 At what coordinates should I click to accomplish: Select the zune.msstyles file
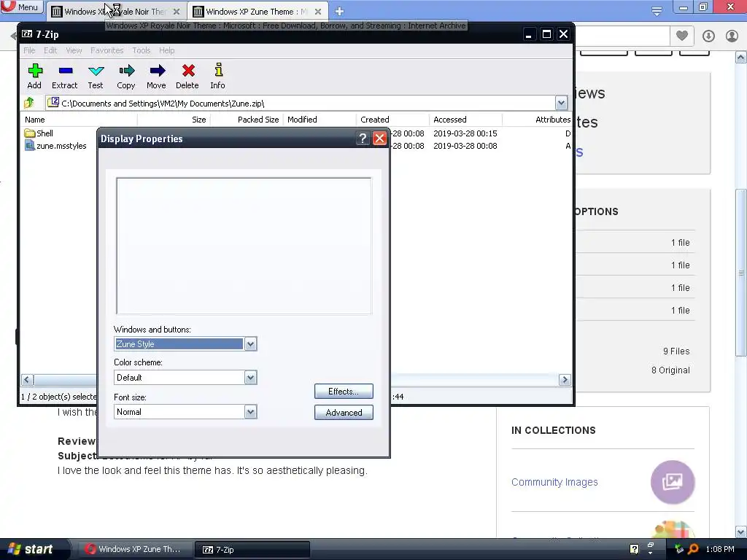(55, 146)
